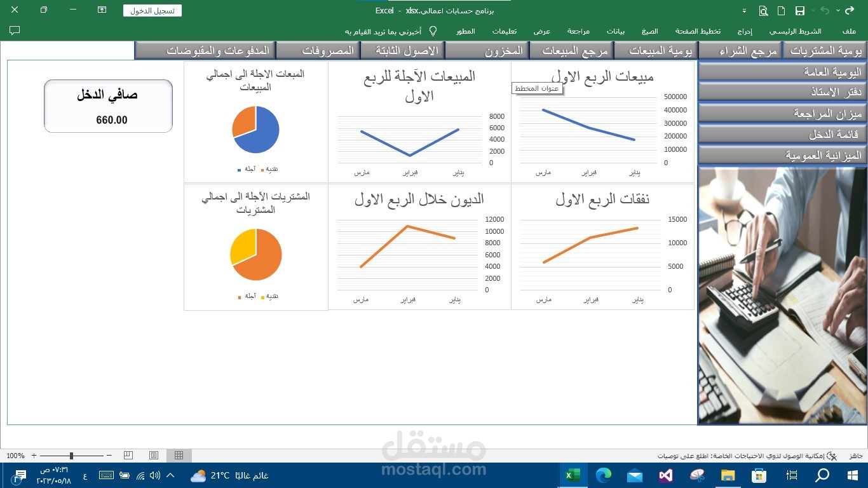Open ribbon display options icon
Image resolution: width=868 pixels, height=488 pixels.
(x=102, y=10)
